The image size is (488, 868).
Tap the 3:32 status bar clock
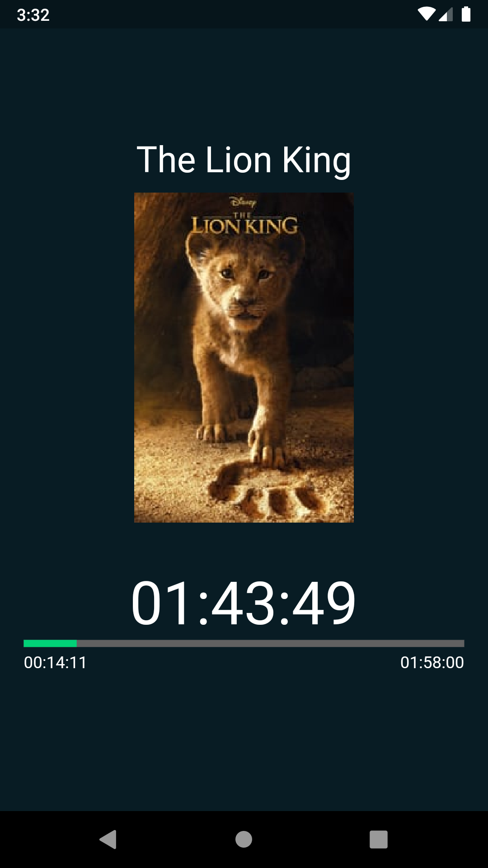pyautogui.click(x=33, y=15)
